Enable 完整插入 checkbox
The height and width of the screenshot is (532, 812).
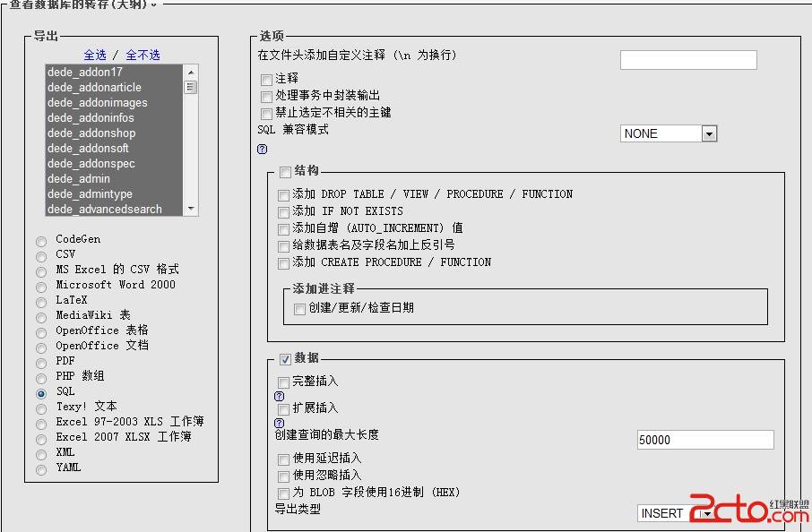tap(283, 382)
